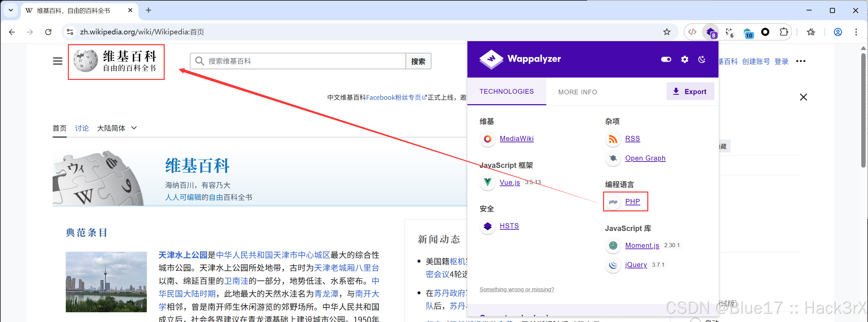Open Wikipedia more options ellipsis
This screenshot has width=868, height=322.
pyautogui.click(x=801, y=61)
